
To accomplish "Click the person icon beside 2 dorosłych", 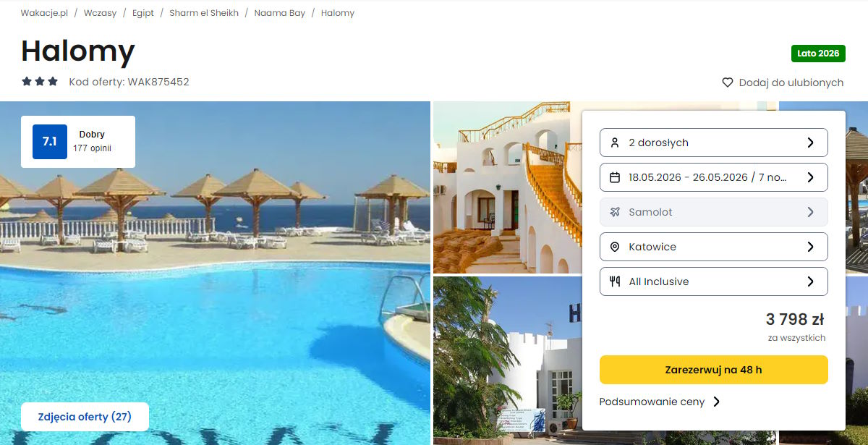I will coord(615,143).
